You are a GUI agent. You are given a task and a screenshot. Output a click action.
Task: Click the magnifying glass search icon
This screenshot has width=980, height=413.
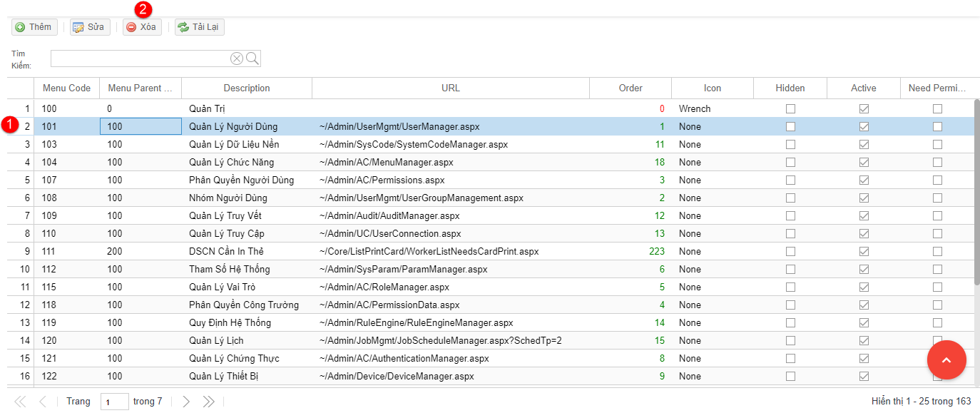click(252, 58)
